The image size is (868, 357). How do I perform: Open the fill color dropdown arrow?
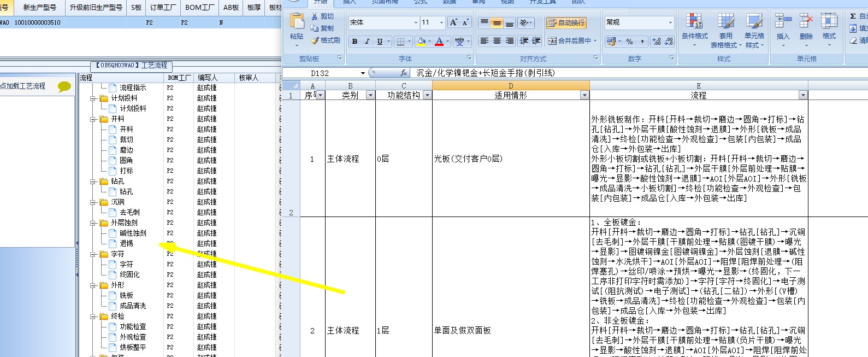[429, 42]
